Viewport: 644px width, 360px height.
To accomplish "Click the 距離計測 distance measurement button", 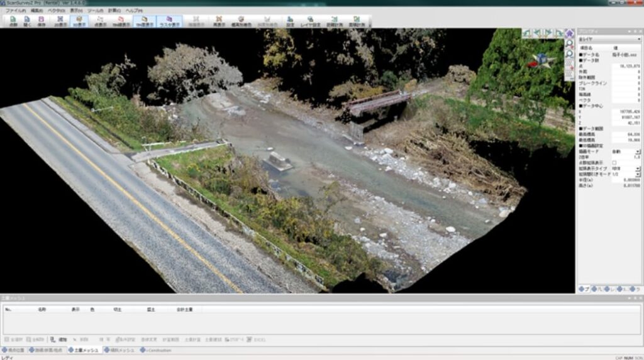I will click(x=333, y=21).
